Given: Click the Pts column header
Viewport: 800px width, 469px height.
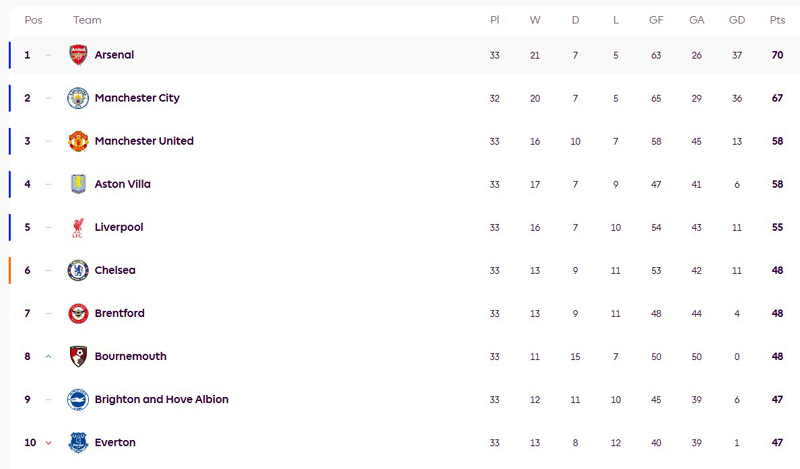Looking at the screenshot, I should [x=777, y=20].
